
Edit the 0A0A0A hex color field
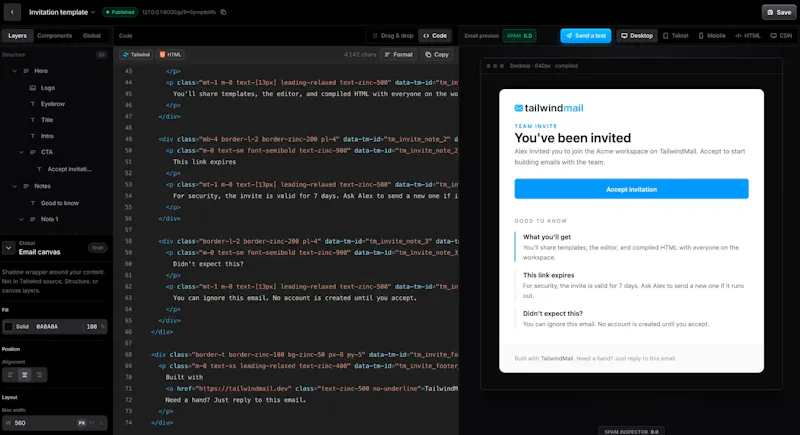pos(47,326)
